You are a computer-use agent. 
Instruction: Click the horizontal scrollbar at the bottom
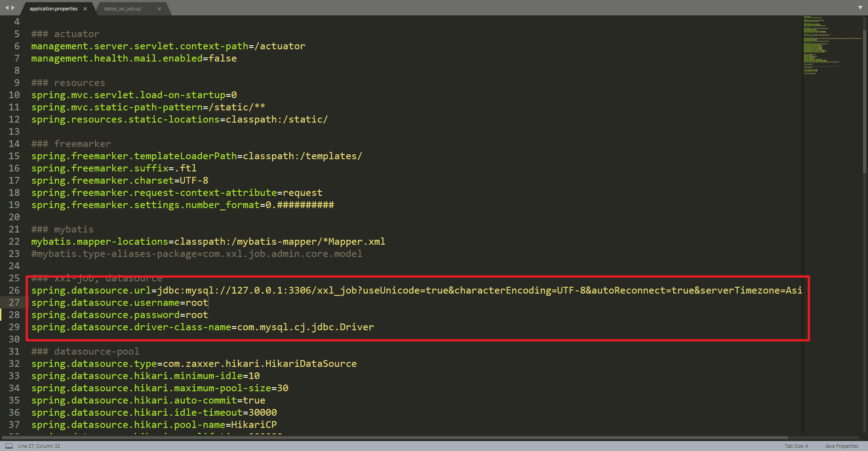pyautogui.click(x=394, y=438)
